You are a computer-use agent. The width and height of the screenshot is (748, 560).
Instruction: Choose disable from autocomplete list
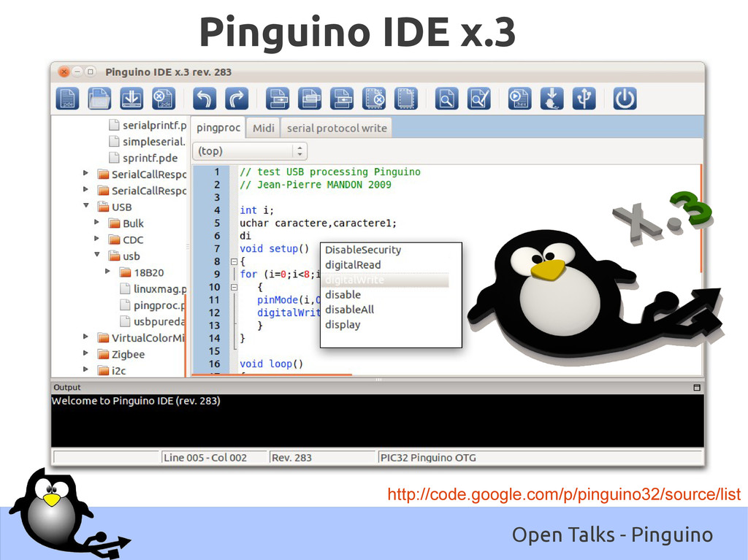[343, 295]
